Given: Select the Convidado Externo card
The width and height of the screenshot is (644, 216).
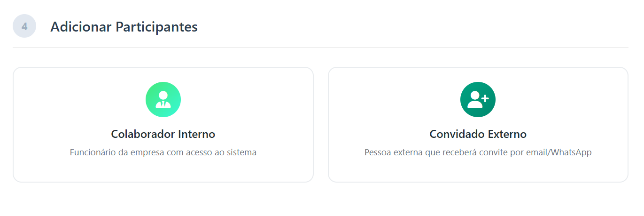Looking at the screenshot, I should click(x=478, y=125).
